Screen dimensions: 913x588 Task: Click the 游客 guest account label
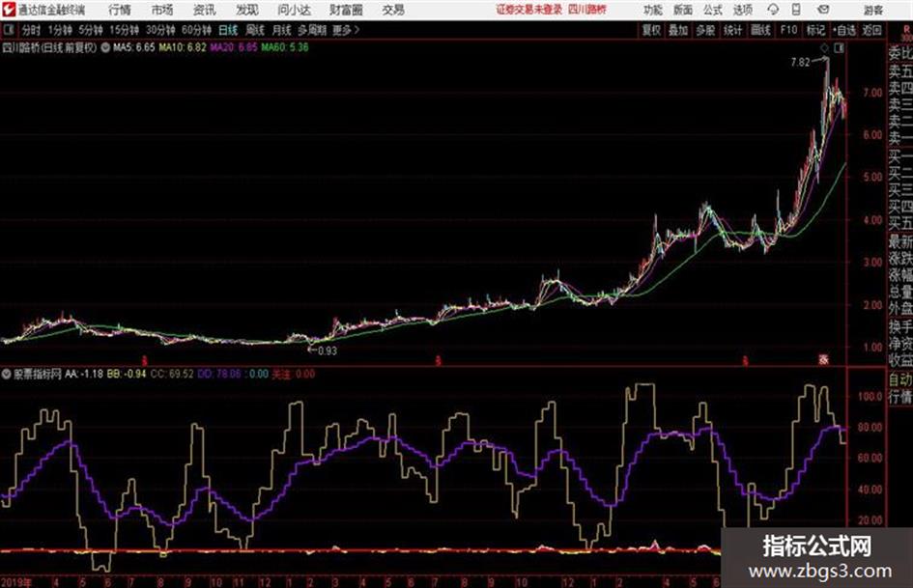pyautogui.click(x=872, y=10)
